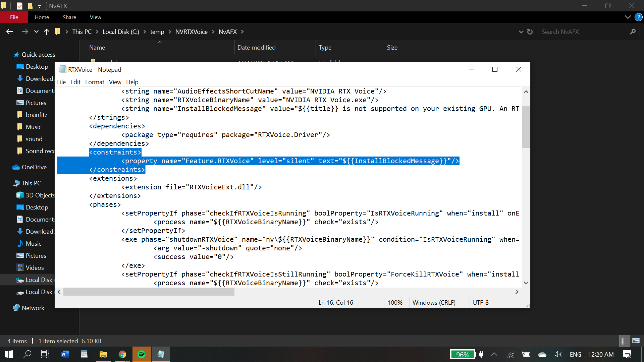This screenshot has width=644, height=362.
Task: Open Music folder under Quick access
Action: pyautogui.click(x=34, y=127)
